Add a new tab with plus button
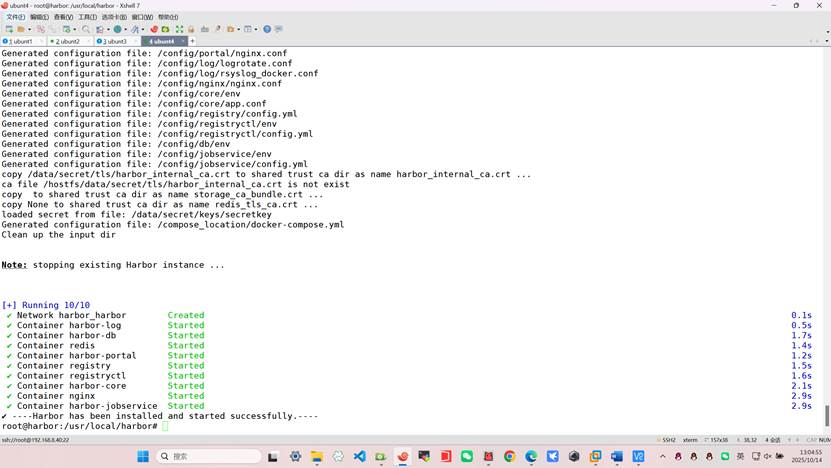The image size is (831, 468). click(192, 41)
